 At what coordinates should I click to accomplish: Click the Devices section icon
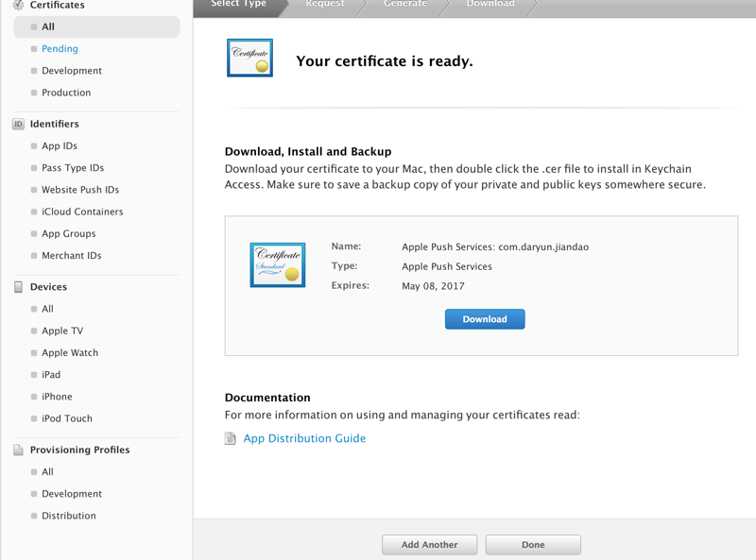(x=18, y=287)
